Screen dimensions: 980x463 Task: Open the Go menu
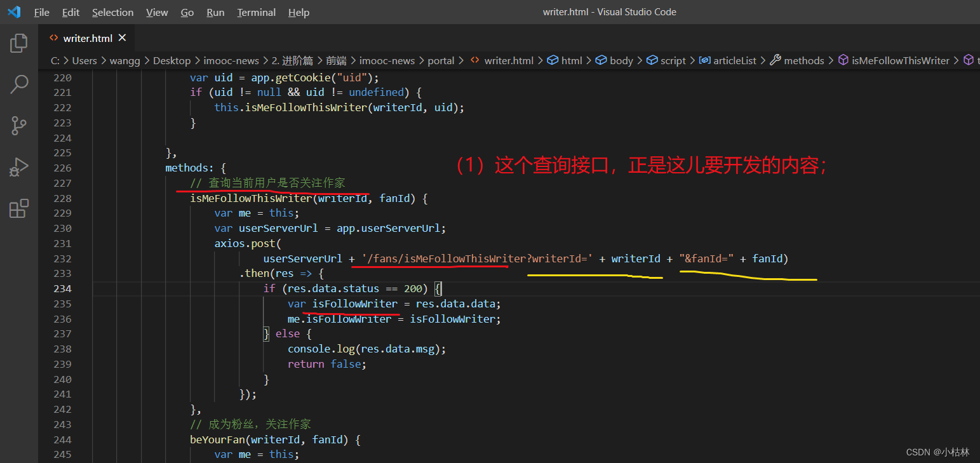[x=187, y=12]
